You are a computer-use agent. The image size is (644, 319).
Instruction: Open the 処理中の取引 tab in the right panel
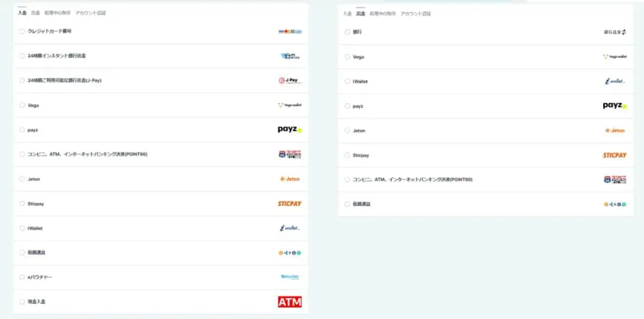pos(383,14)
